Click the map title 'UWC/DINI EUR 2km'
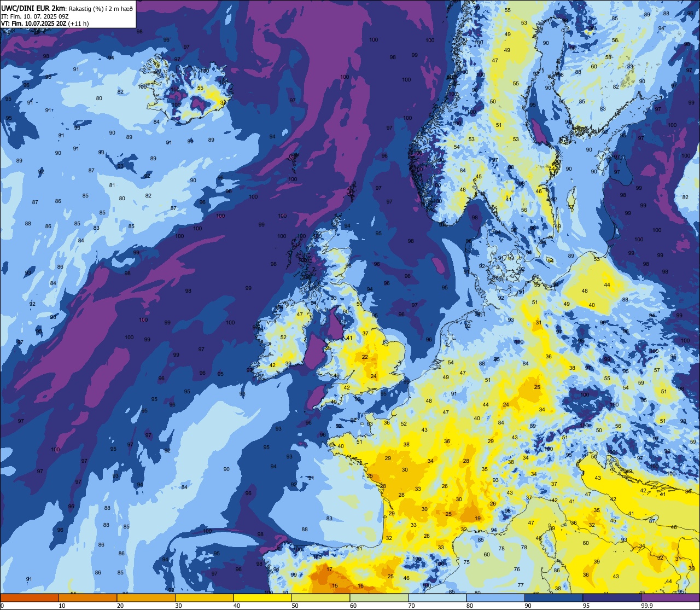This screenshot has height=610, width=700. coord(33,7)
